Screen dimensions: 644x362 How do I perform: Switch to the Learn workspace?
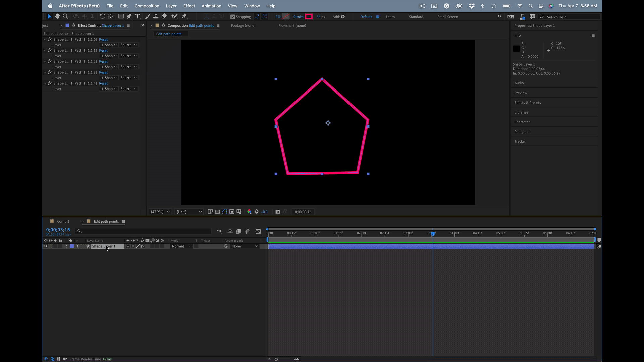pos(390,17)
